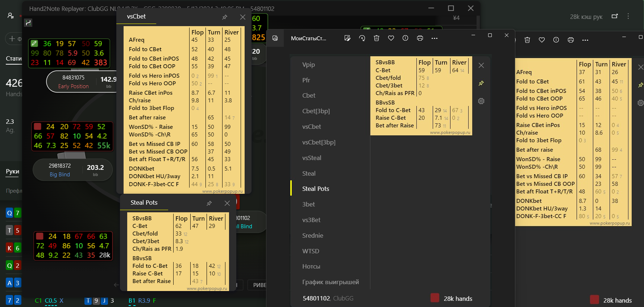Image resolution: width=644 pixels, height=307 pixels.
Task: Click the print icon in МоиСтатыСт... toolbar
Action: tap(420, 38)
